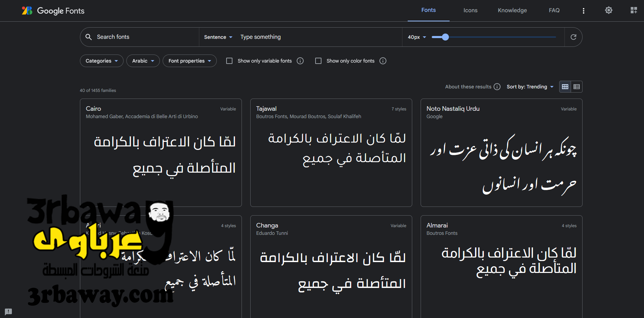Click the 'Variable' label on Changa card

click(x=398, y=226)
